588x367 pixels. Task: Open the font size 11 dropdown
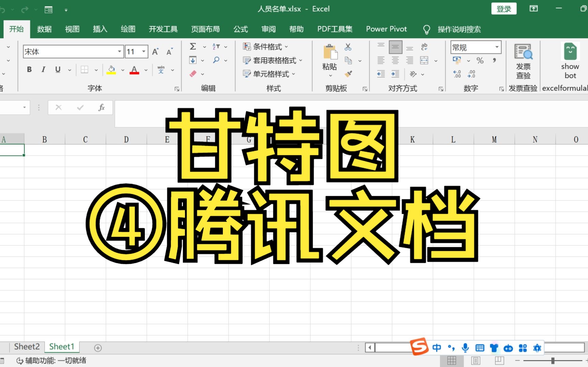pyautogui.click(x=144, y=52)
